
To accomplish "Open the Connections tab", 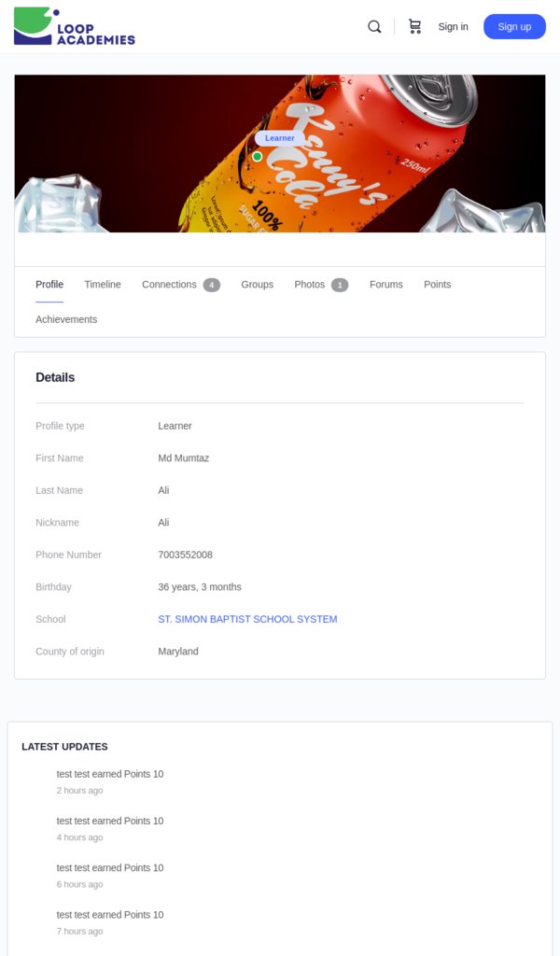I will click(169, 284).
